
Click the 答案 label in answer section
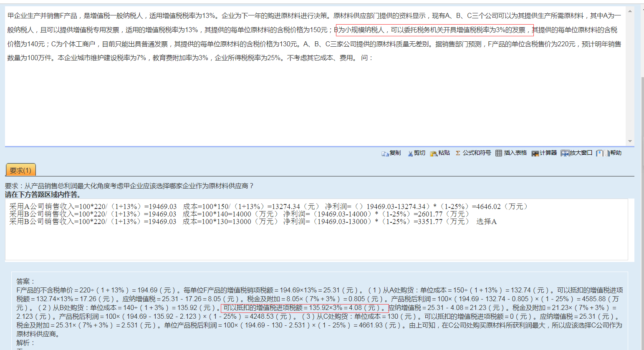25,282
